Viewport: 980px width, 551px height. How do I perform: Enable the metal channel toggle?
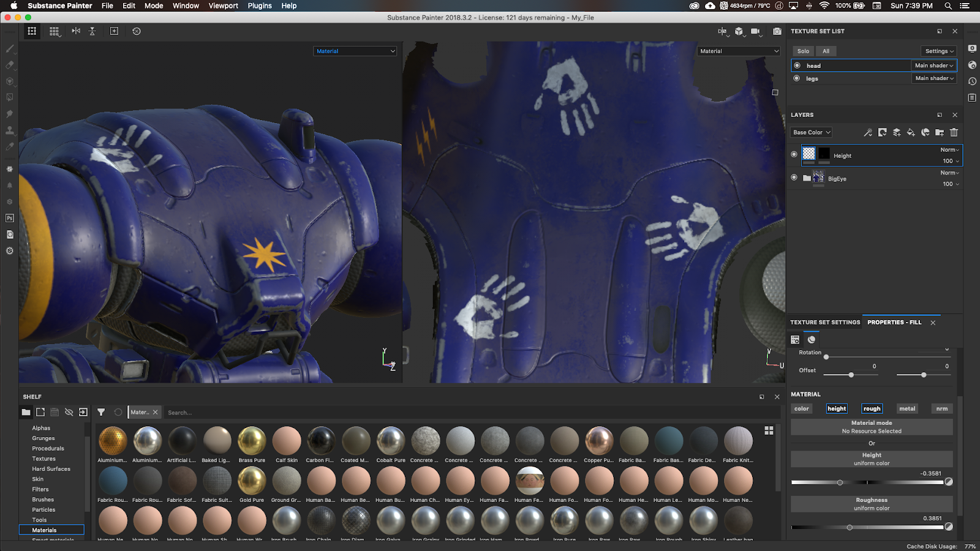(x=907, y=408)
